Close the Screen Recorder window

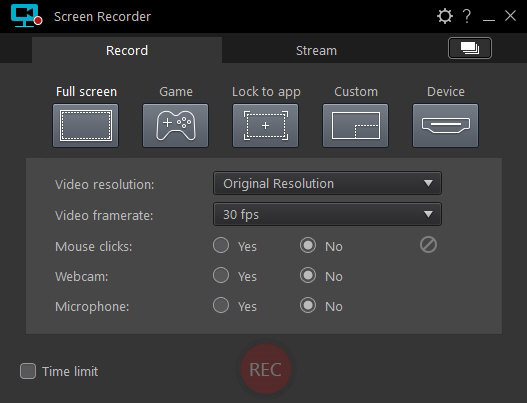coord(510,15)
